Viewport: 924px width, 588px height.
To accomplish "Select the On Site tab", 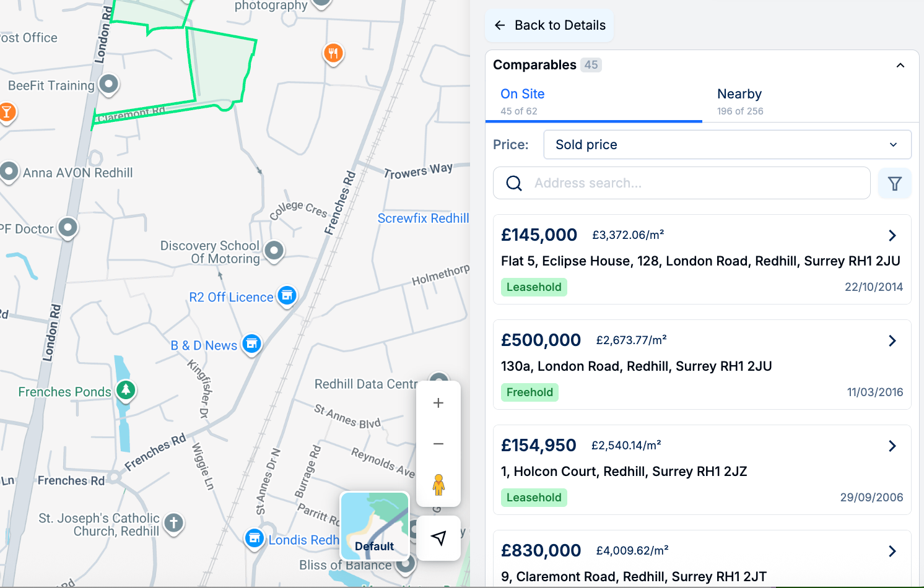I will click(523, 101).
